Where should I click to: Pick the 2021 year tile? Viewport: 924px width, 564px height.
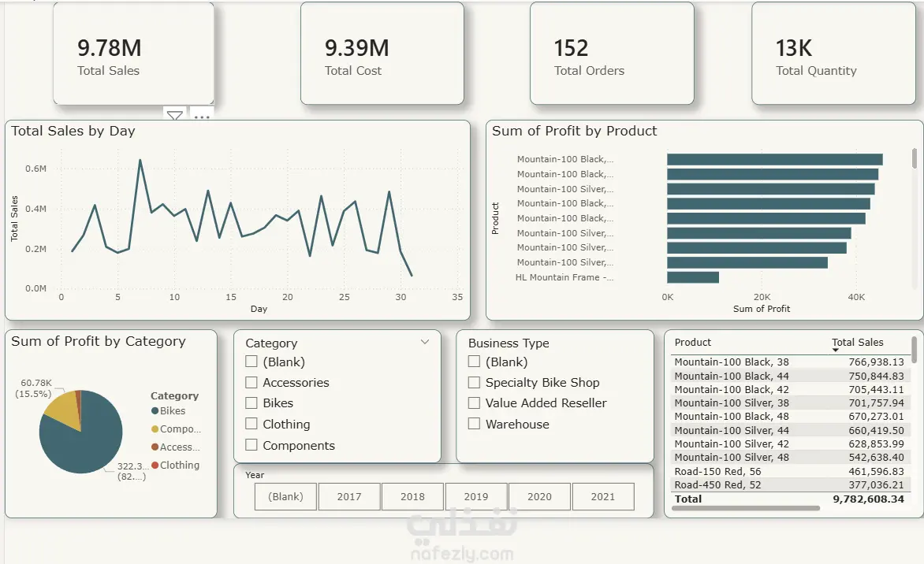(x=603, y=496)
